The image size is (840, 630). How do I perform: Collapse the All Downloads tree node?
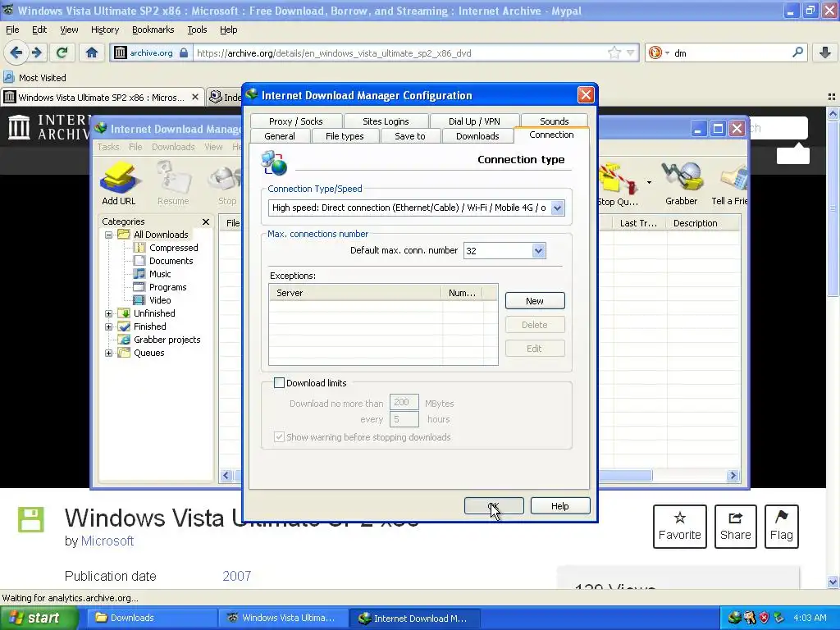109,235
